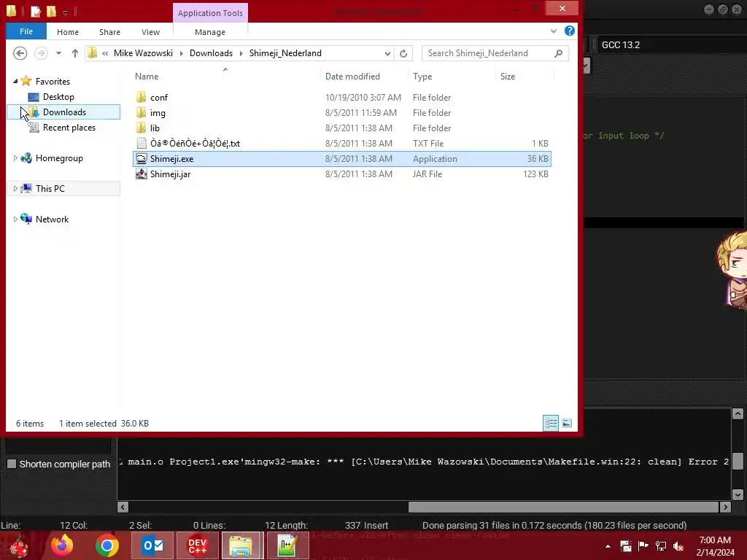Open Firefox from the taskbar
This screenshot has height=560, width=747.
coord(63,545)
